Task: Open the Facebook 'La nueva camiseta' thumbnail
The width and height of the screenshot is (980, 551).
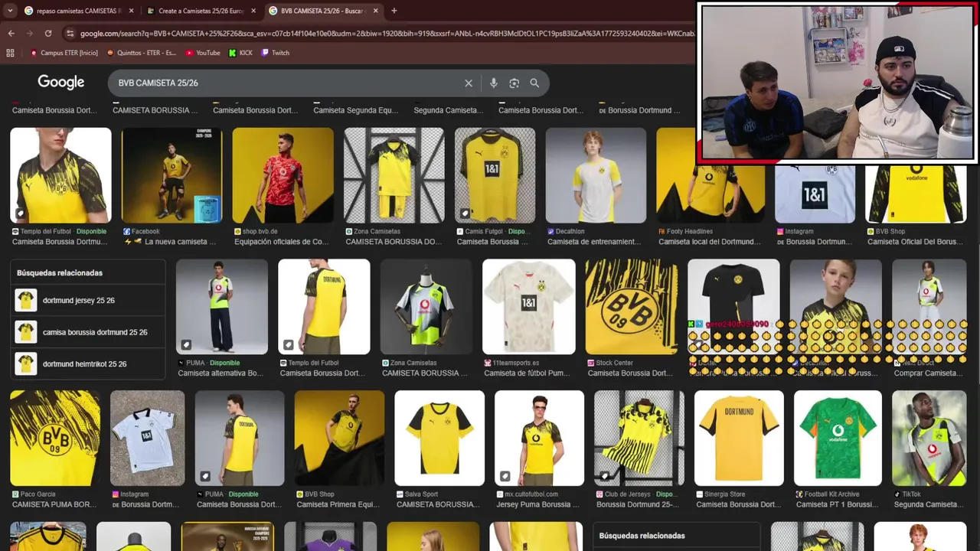Action: coord(171,175)
